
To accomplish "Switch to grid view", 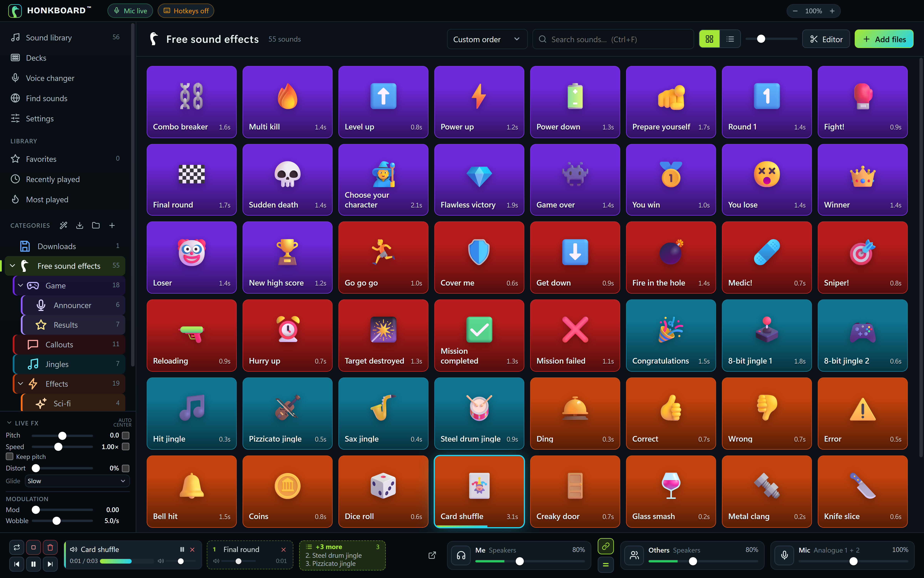I will (709, 39).
